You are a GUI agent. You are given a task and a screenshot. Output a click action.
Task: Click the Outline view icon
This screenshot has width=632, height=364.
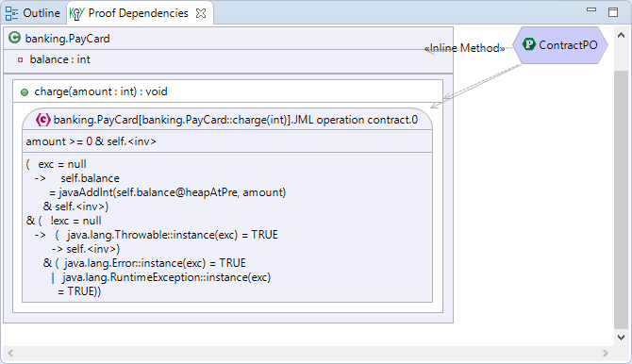pyautogui.click(x=11, y=13)
